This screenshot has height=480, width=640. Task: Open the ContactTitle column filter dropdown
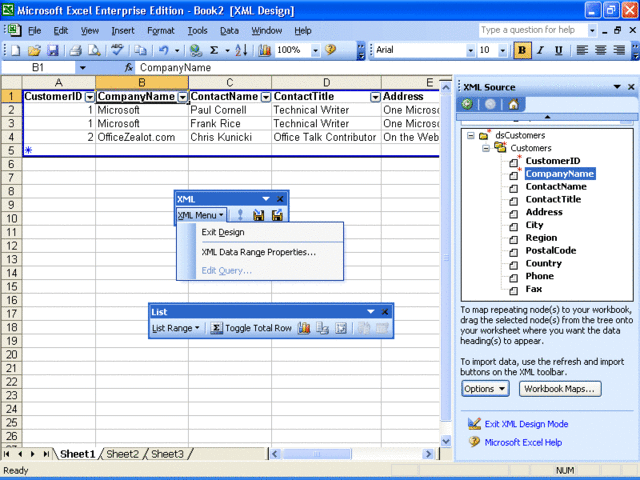375,97
